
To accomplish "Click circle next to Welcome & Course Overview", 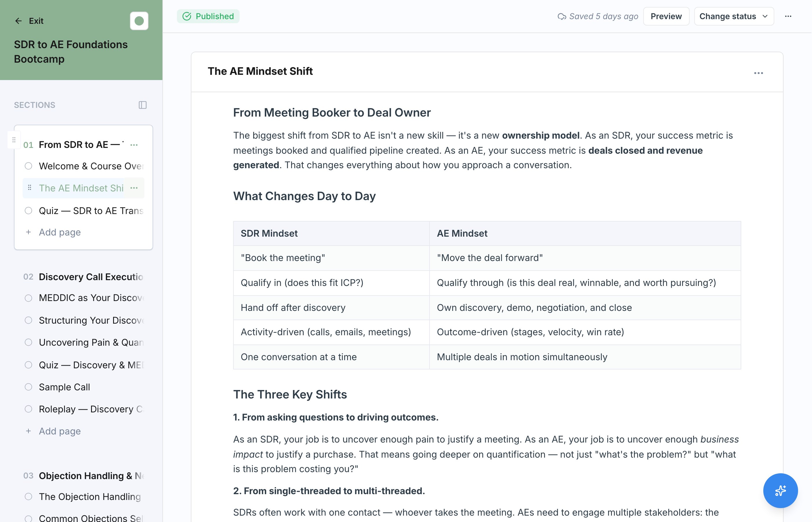I will 28,166.
